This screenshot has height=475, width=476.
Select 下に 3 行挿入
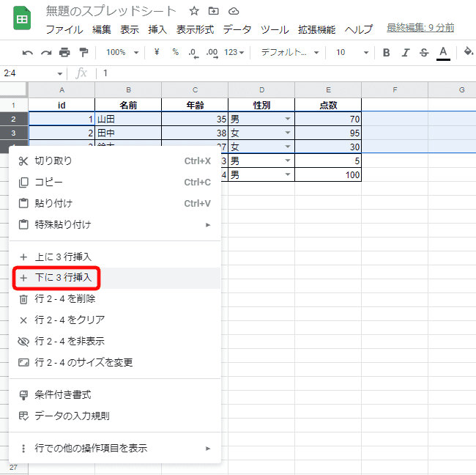[x=115, y=278]
